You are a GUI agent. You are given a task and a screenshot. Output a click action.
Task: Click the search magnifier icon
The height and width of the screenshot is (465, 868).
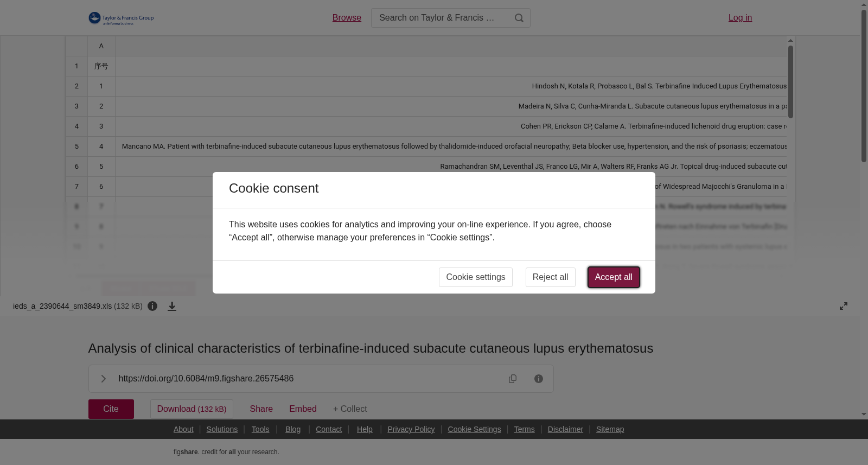pos(519,18)
